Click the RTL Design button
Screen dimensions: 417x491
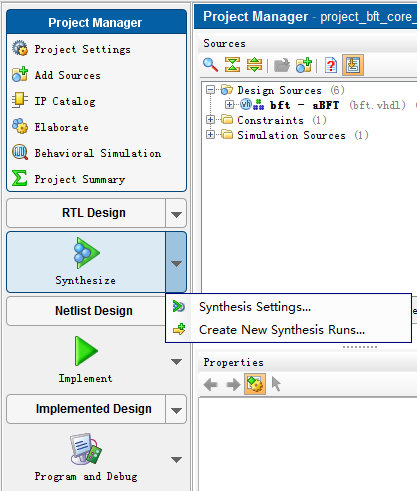click(x=86, y=213)
